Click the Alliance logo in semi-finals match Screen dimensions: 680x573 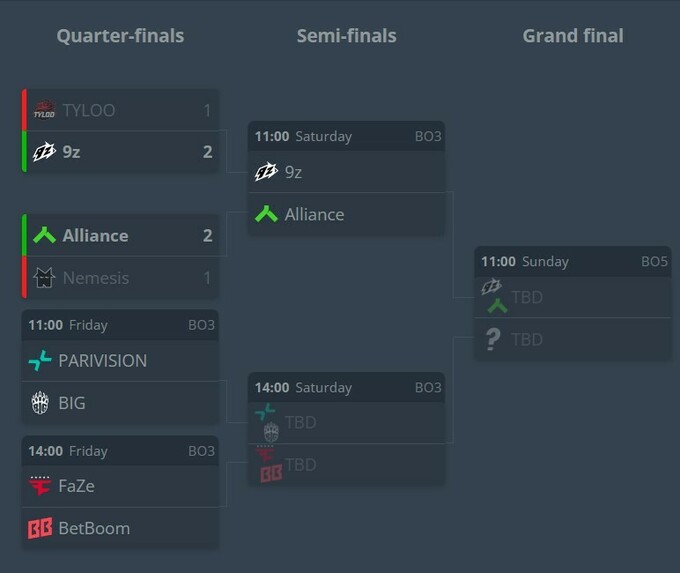point(266,214)
